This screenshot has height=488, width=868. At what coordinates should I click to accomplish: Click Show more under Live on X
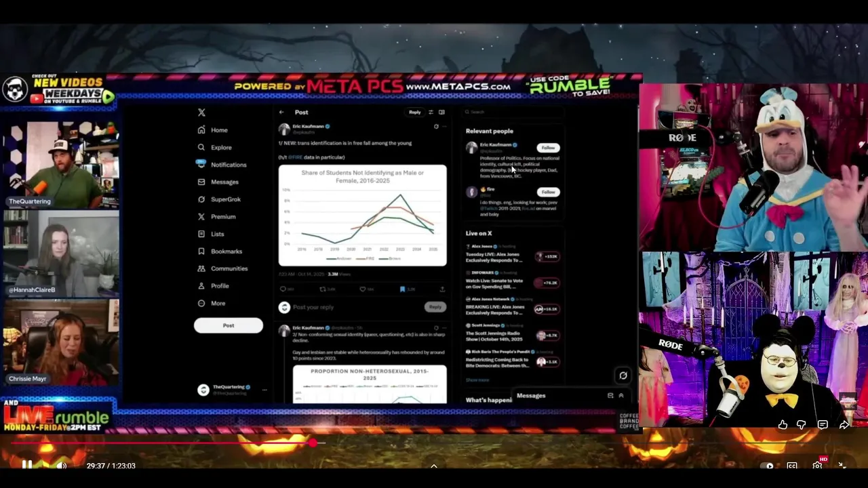tap(477, 380)
